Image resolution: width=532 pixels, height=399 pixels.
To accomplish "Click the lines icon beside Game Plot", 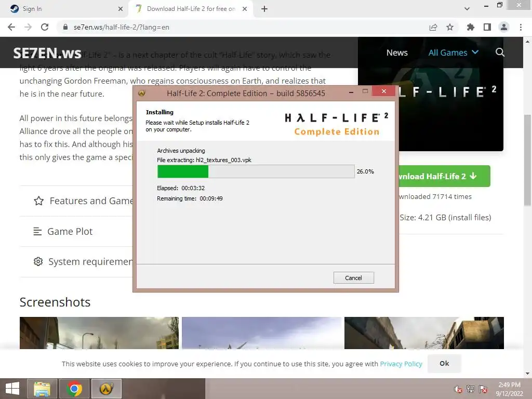I will (37, 231).
